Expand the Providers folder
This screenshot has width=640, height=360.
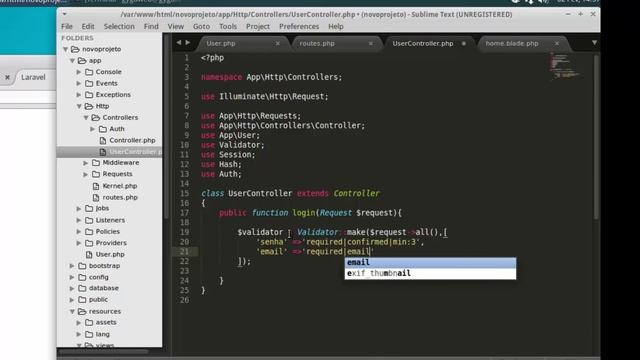(79, 243)
